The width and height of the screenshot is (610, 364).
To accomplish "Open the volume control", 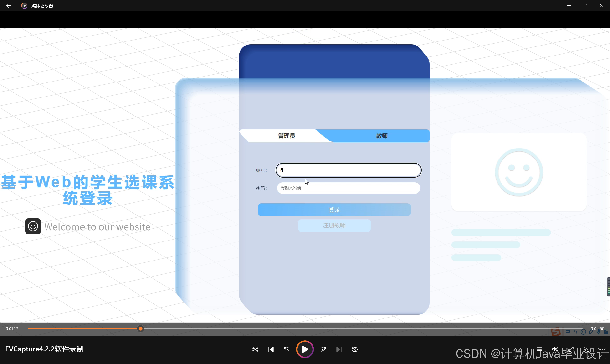I will [x=555, y=349].
